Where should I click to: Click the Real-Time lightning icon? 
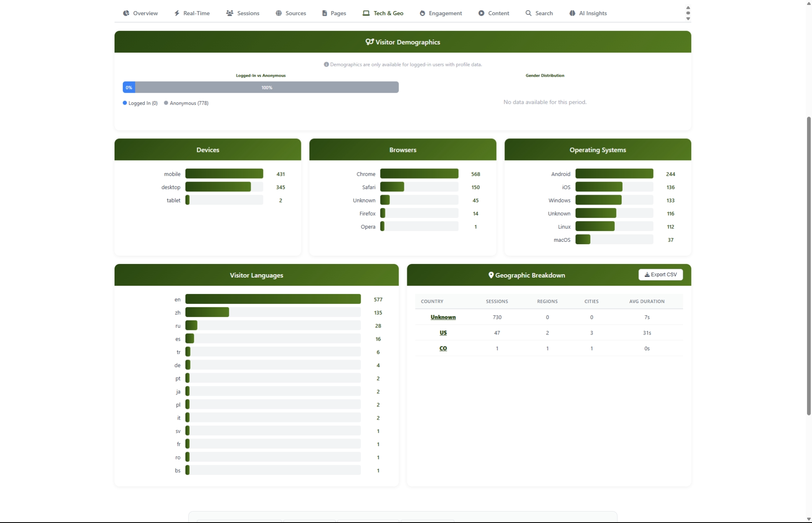(177, 13)
